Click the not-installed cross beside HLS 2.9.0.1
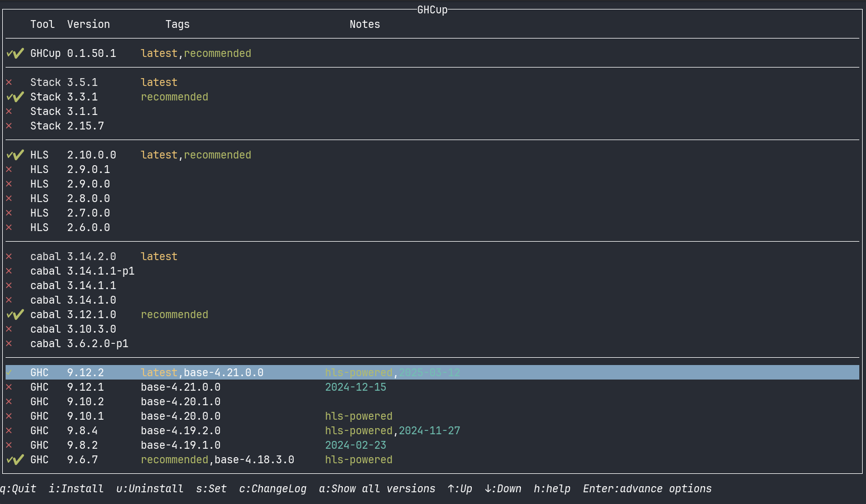Image resolution: width=866 pixels, height=504 pixels. [x=9, y=170]
